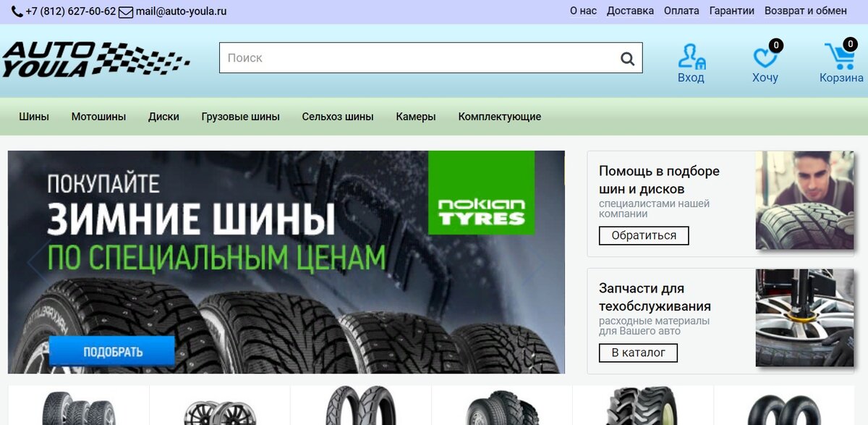Image resolution: width=868 pixels, height=425 pixels.
Task: Go to previous banner slide arrow
Action: [x=36, y=261]
